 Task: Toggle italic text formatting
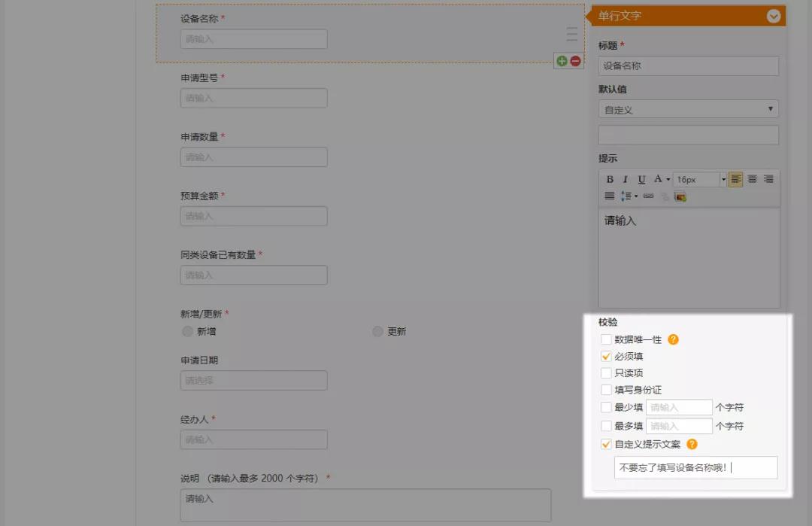(625, 180)
